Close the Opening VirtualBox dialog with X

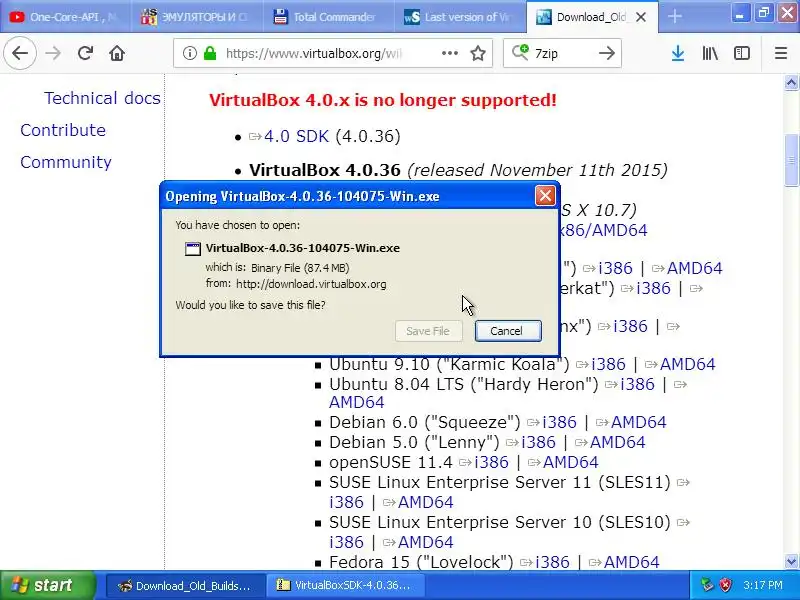pos(545,196)
